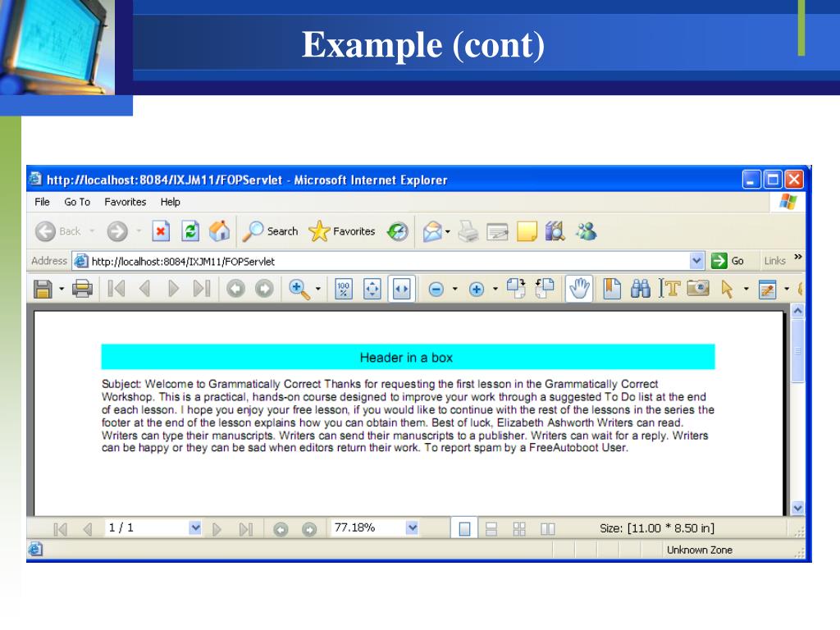The width and height of the screenshot is (840, 630).
Task: Expand the Links toolbar chevron
Action: coord(798,257)
